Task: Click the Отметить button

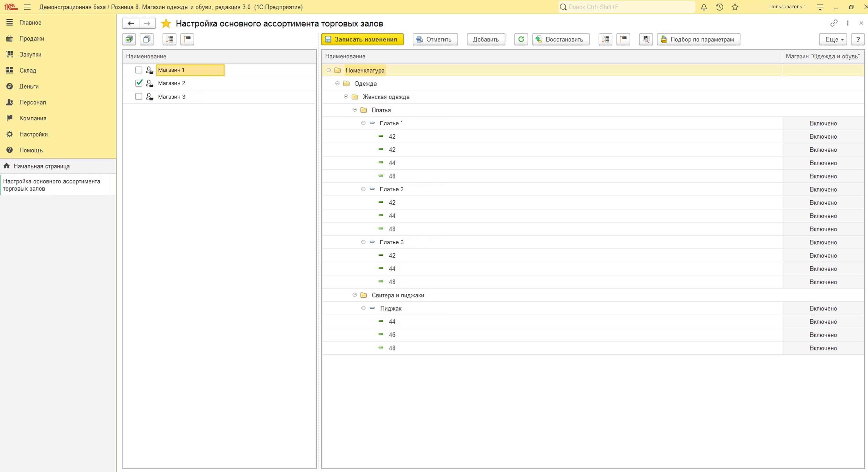Action: pyautogui.click(x=435, y=39)
